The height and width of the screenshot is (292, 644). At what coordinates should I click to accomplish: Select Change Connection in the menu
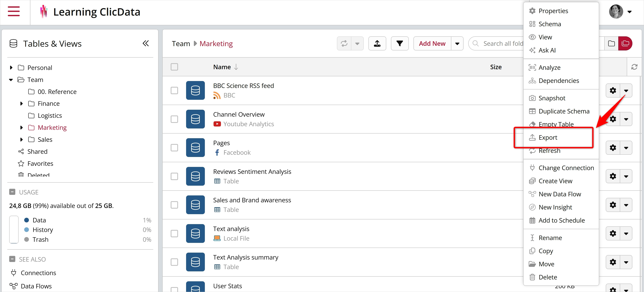pos(561,168)
